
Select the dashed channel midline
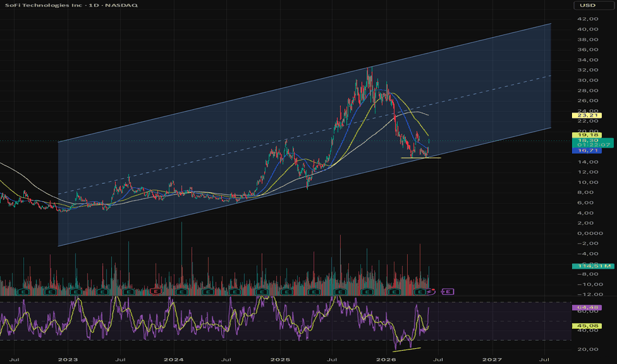tap(305, 135)
